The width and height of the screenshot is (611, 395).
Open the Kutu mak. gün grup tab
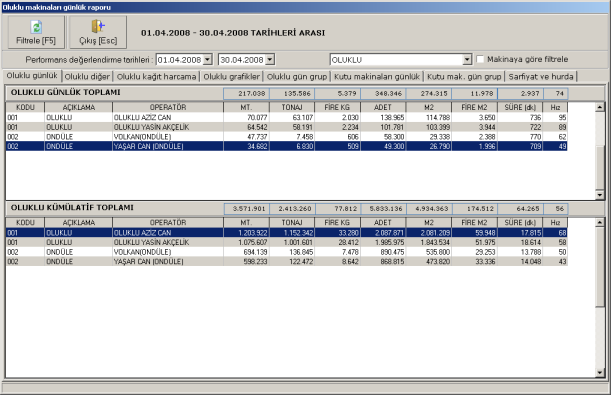pos(464,77)
